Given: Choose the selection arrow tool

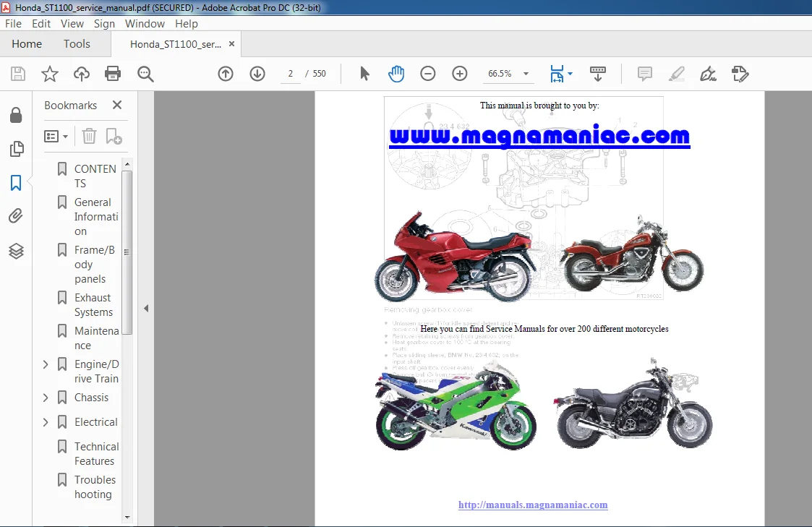Looking at the screenshot, I should 364,74.
